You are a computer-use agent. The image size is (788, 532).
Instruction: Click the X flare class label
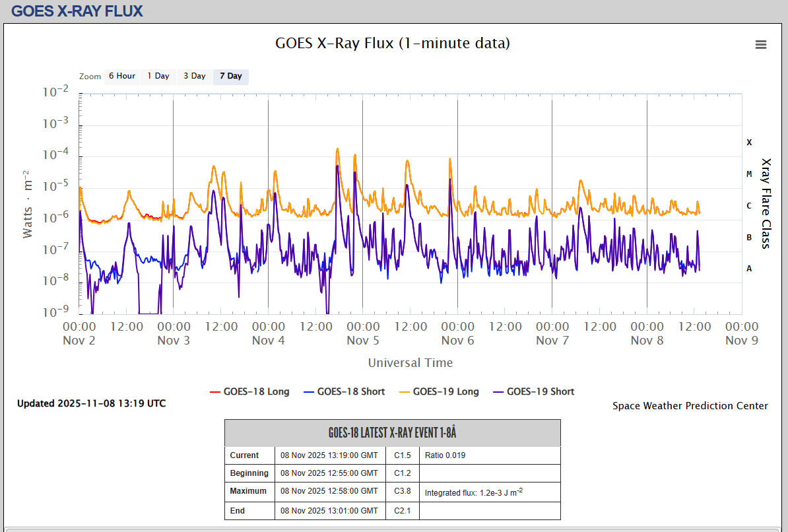tap(749, 142)
